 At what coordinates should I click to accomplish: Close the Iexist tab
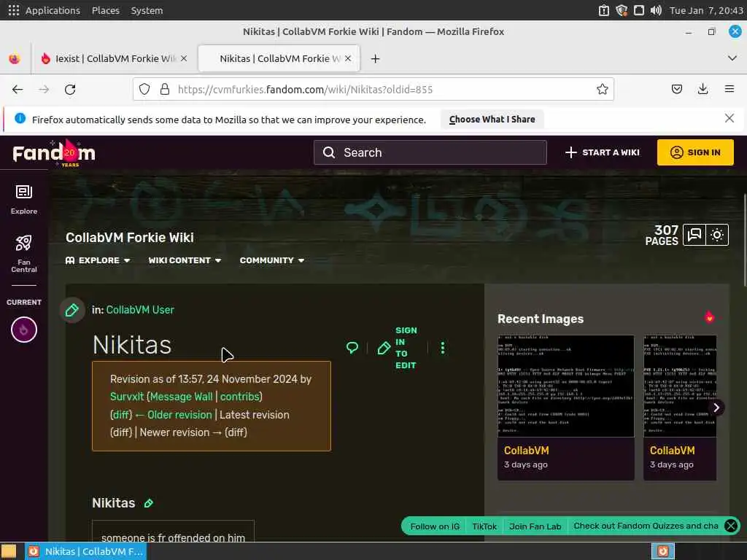184,58
